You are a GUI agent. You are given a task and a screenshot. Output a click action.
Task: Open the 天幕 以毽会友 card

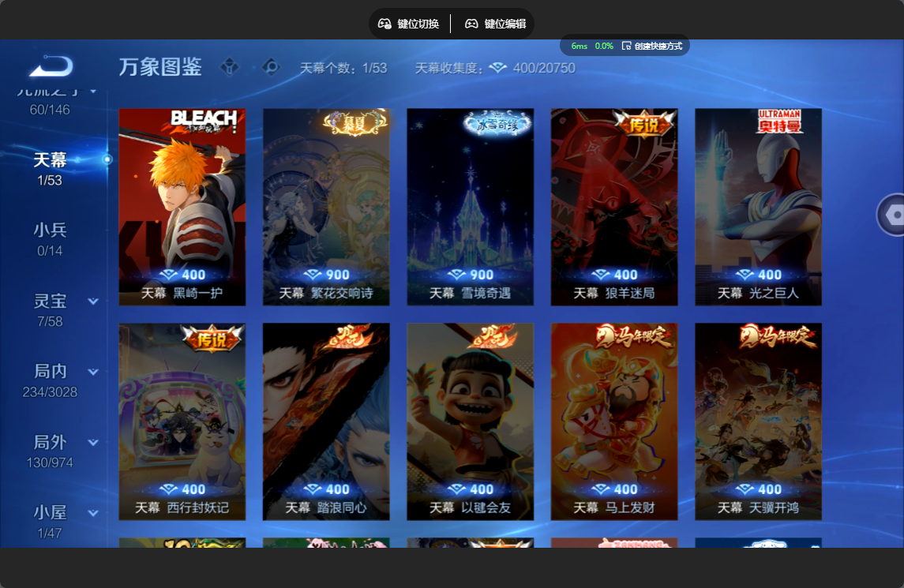tap(471, 422)
